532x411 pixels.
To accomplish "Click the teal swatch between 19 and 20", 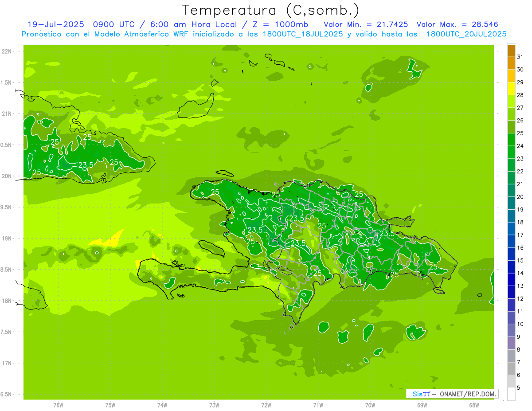I will tap(511, 203).
